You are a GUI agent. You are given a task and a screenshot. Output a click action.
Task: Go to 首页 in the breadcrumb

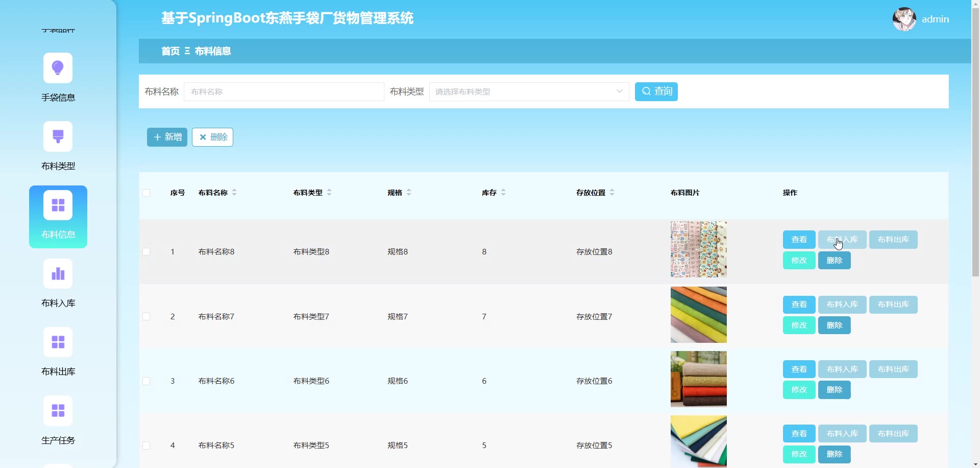170,51
